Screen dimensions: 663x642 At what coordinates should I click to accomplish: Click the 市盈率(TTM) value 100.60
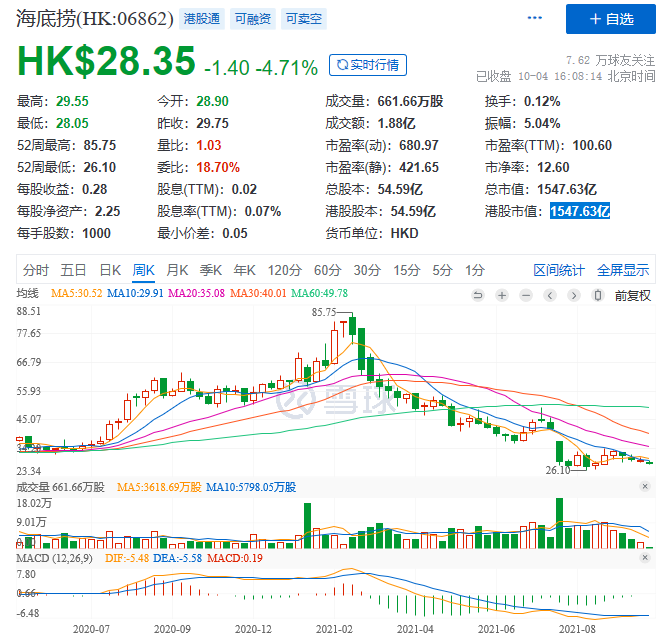[592, 145]
